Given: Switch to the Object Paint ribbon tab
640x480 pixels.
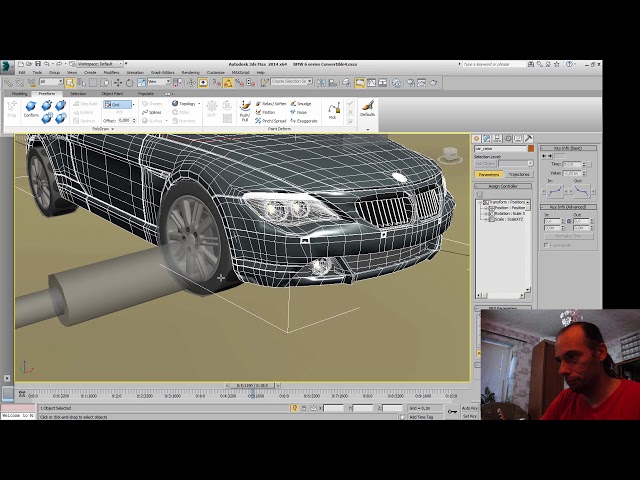Looking at the screenshot, I should click(x=113, y=93).
